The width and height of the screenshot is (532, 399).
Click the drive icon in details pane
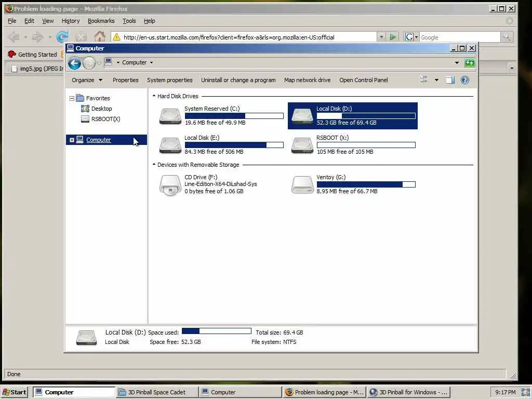[x=86, y=337]
